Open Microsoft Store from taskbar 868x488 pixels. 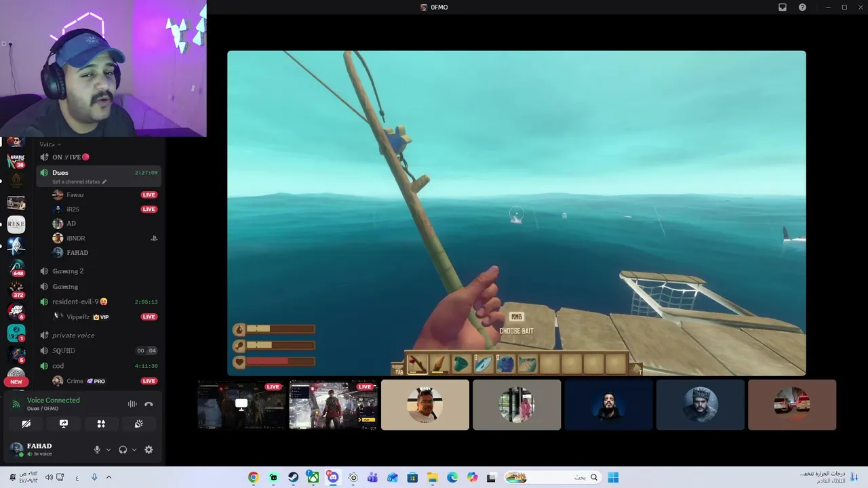pyautogui.click(x=412, y=478)
